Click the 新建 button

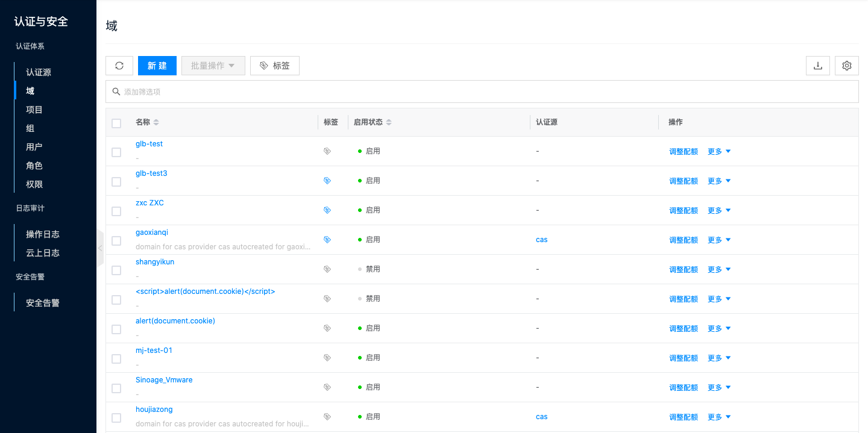coord(157,66)
